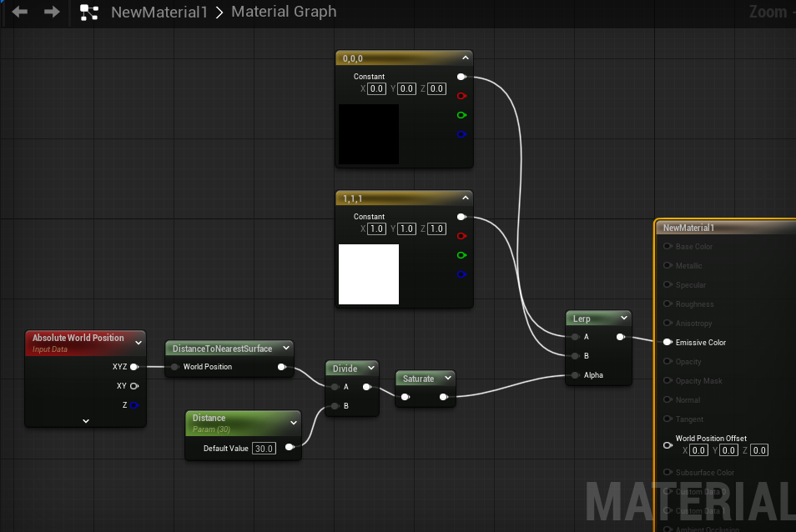Open the Divide node dropdown
The width and height of the screenshot is (796, 532).
pos(371,368)
